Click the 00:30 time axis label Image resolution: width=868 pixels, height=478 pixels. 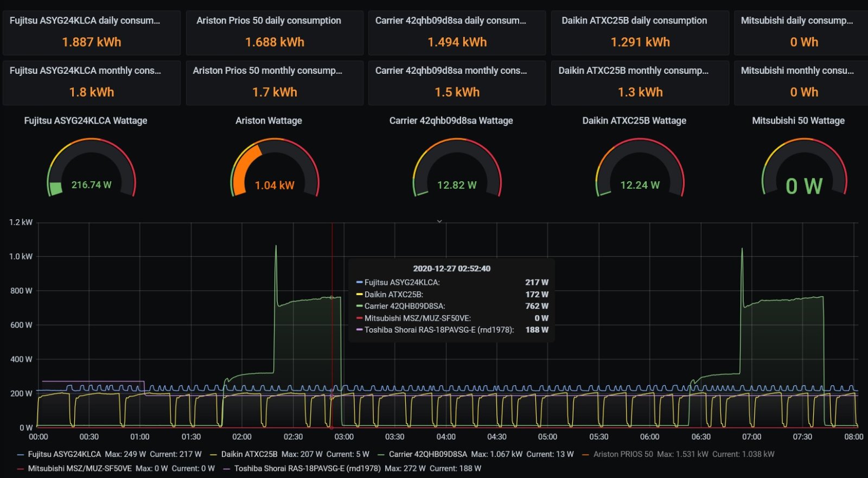point(89,437)
